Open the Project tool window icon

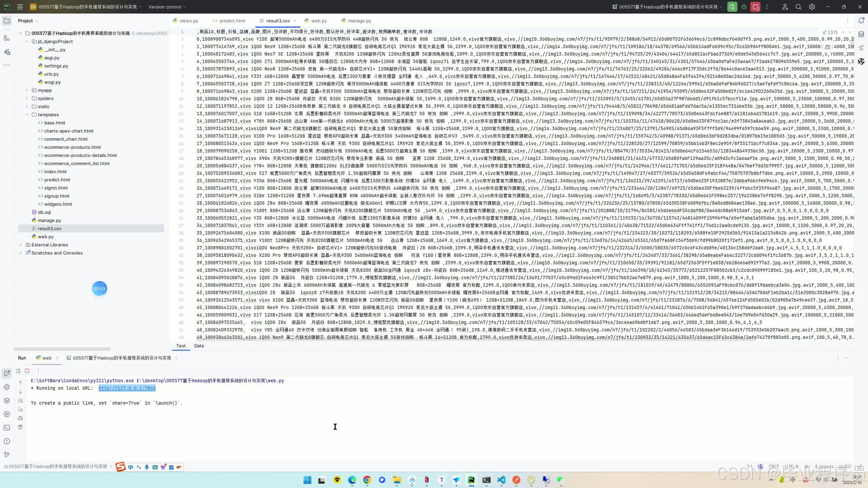click(7, 21)
